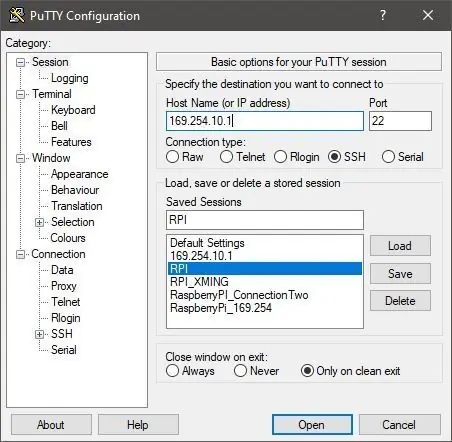Open the Proxy settings category
This screenshot has height=442, width=452.
[x=64, y=286]
